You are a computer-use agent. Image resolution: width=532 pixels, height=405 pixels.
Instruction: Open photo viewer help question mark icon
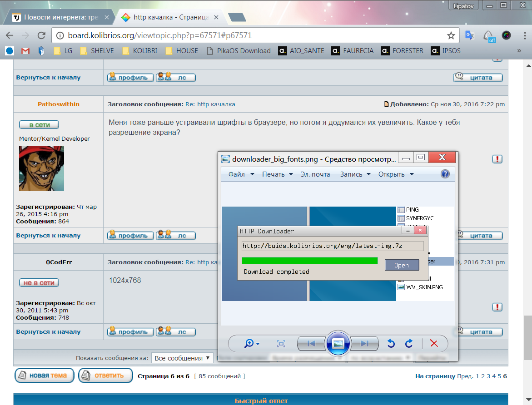445,174
